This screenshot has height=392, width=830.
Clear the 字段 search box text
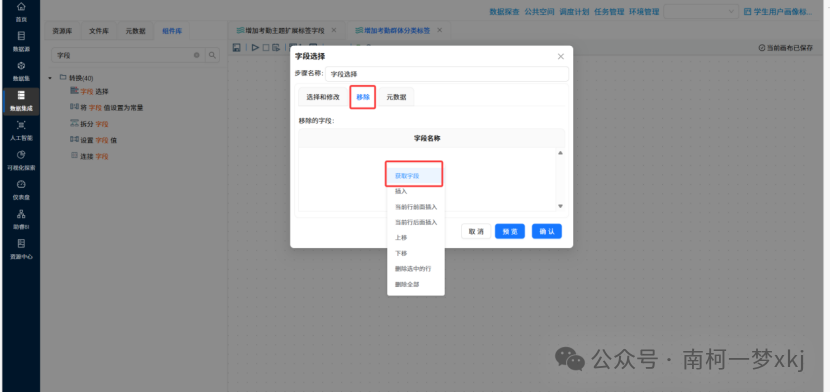[x=196, y=55]
